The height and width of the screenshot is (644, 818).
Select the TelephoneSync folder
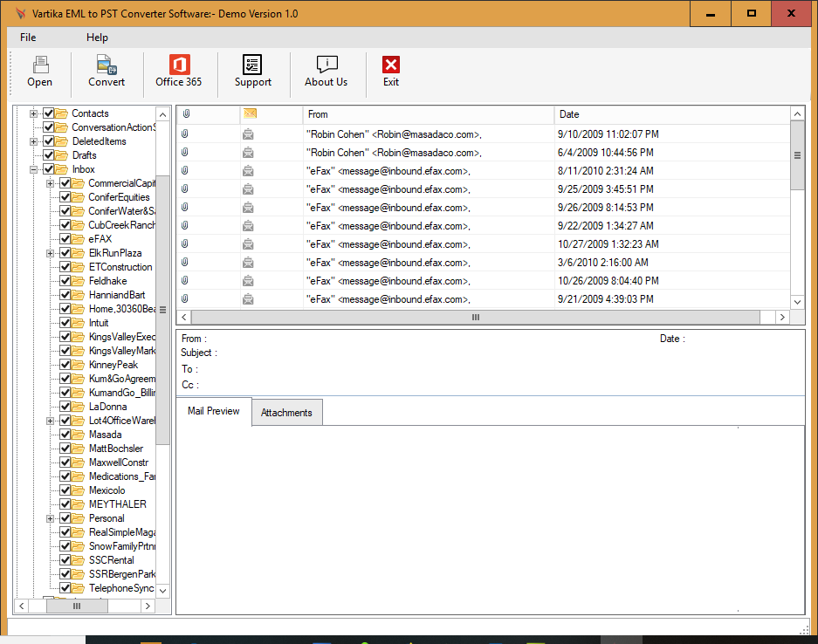pos(121,588)
